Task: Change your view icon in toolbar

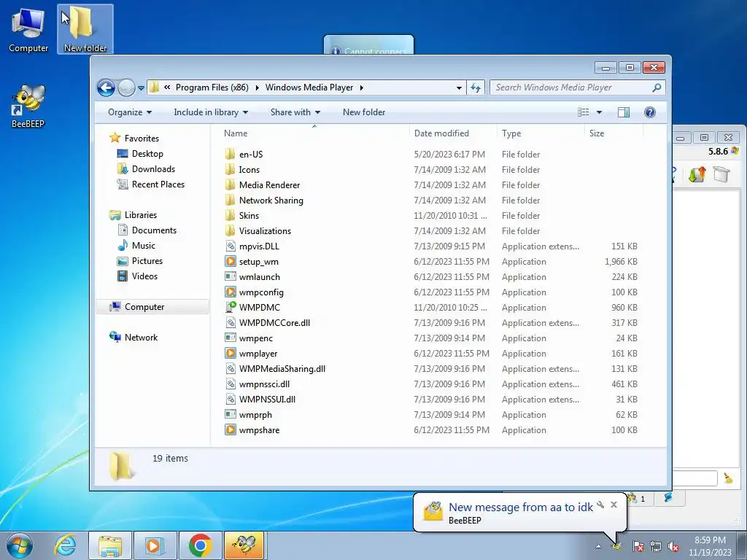Action: [x=583, y=112]
